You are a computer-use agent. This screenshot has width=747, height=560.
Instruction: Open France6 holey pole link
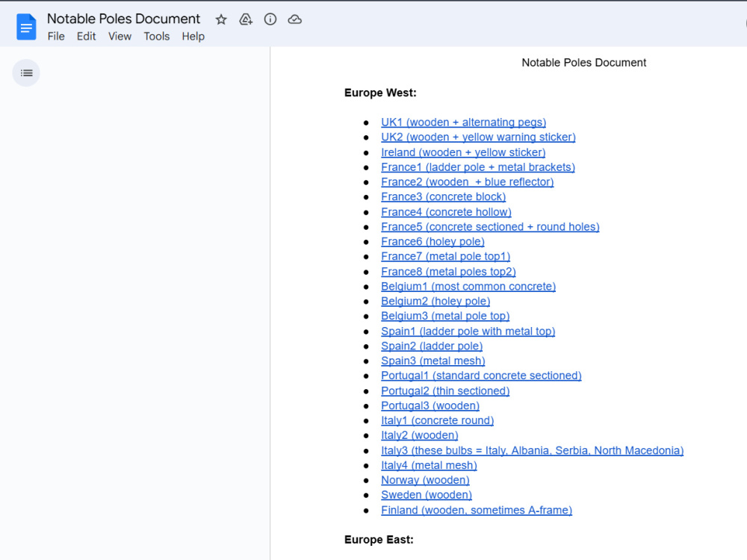pos(433,241)
